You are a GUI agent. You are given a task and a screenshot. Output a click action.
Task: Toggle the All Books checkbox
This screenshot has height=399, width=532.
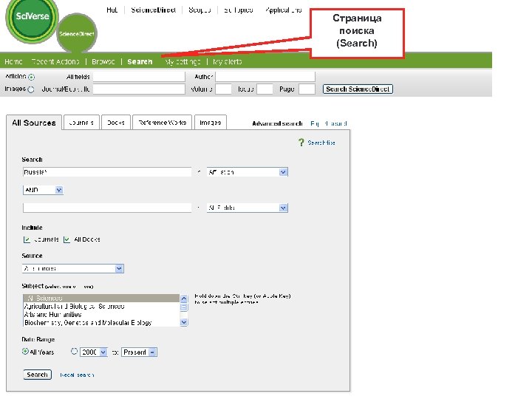(x=66, y=239)
